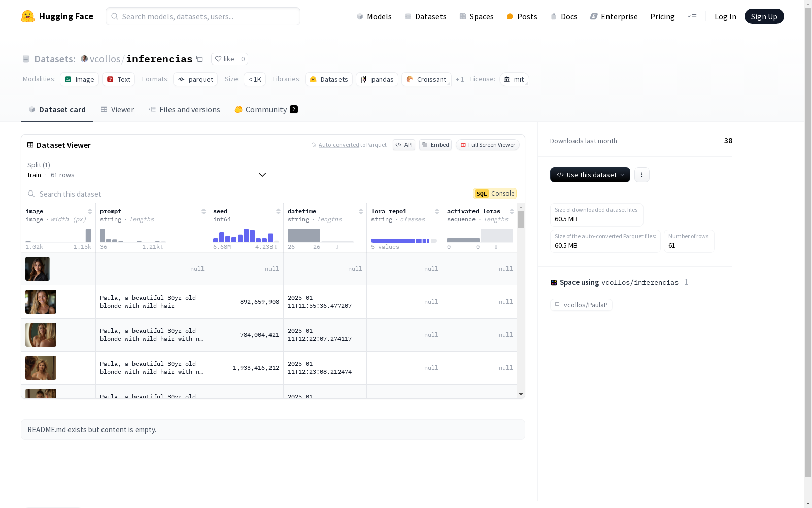Click the Datasets stack icon beside the title
Image resolution: width=812 pixels, height=508 pixels.
point(26,59)
